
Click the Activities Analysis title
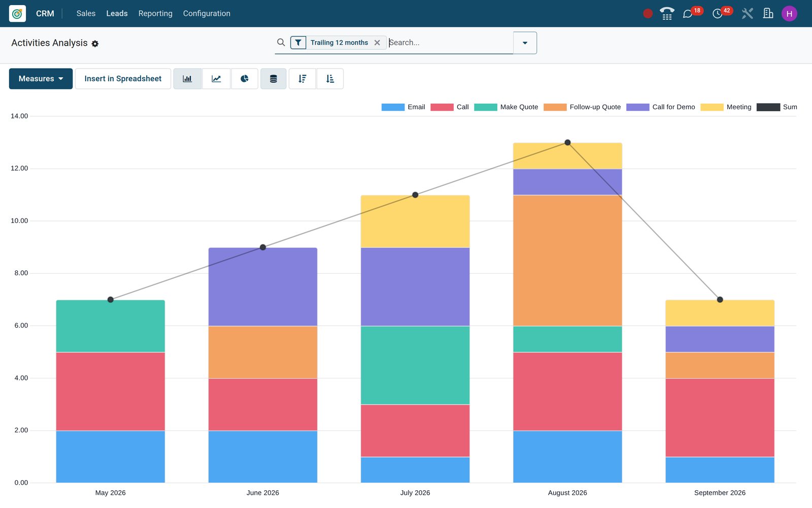(49, 43)
